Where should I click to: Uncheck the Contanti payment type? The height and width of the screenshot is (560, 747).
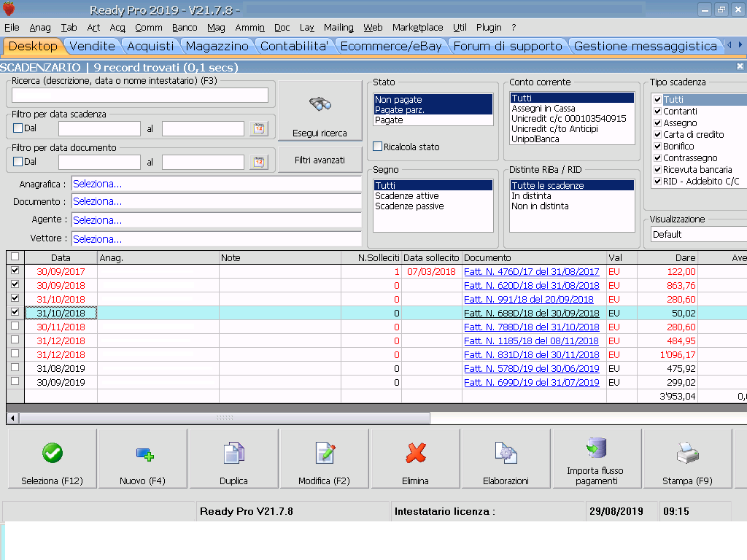657,111
